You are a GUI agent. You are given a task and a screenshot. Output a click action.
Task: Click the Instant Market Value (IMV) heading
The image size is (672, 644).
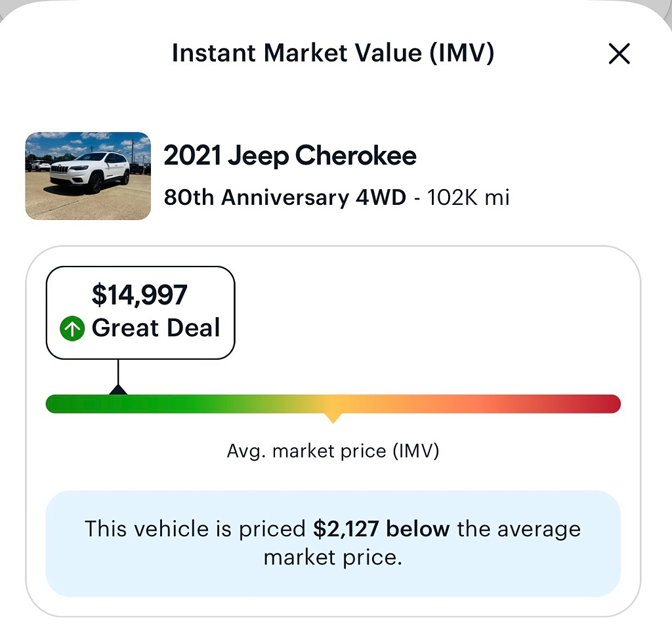[x=333, y=53]
